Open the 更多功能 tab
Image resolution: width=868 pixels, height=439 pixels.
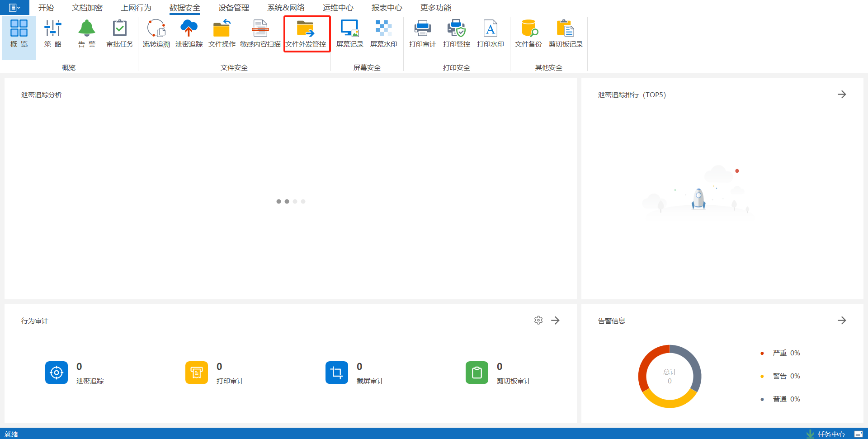(436, 8)
